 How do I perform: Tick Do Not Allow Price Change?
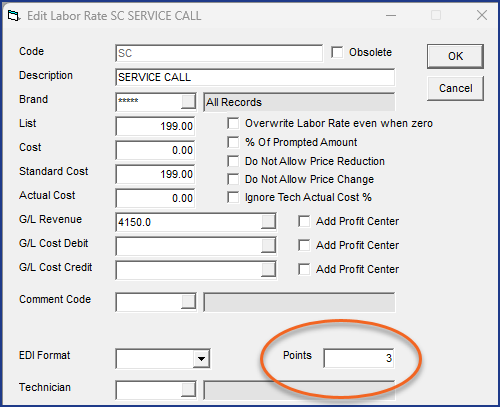(x=233, y=179)
